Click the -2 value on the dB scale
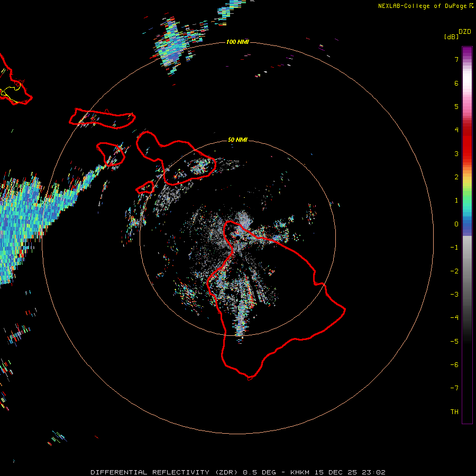This screenshot has width=476, height=476. click(x=454, y=271)
